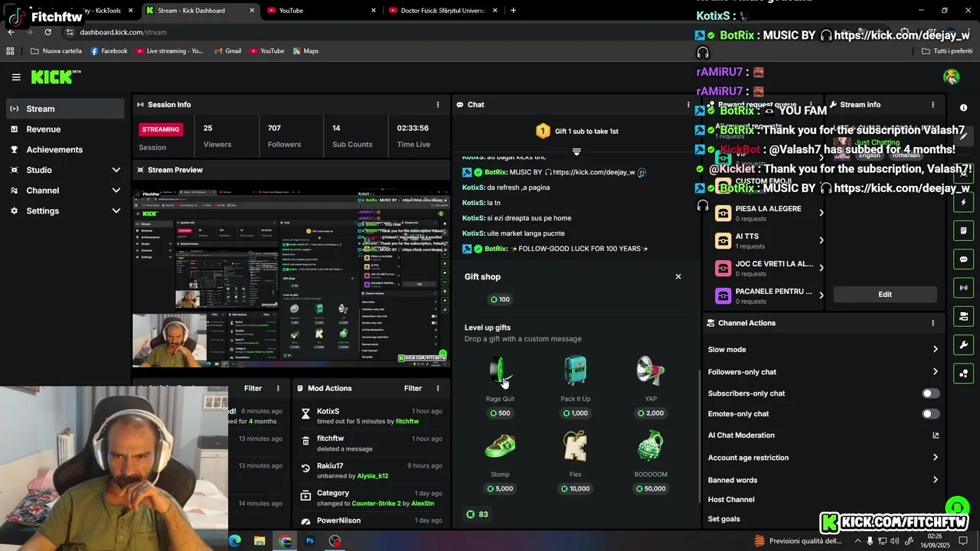The height and width of the screenshot is (551, 980).
Task: Click the Kick logo
Action: coord(55,77)
